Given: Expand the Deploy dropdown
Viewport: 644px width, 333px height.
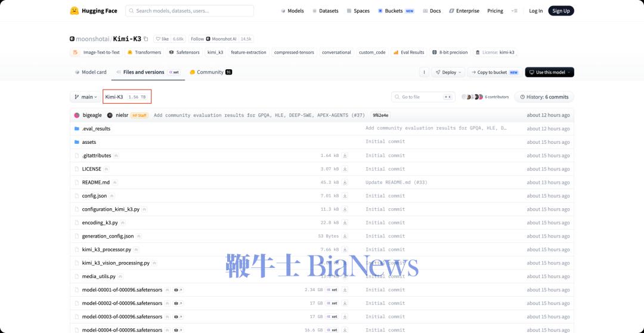Looking at the screenshot, I should (448, 72).
